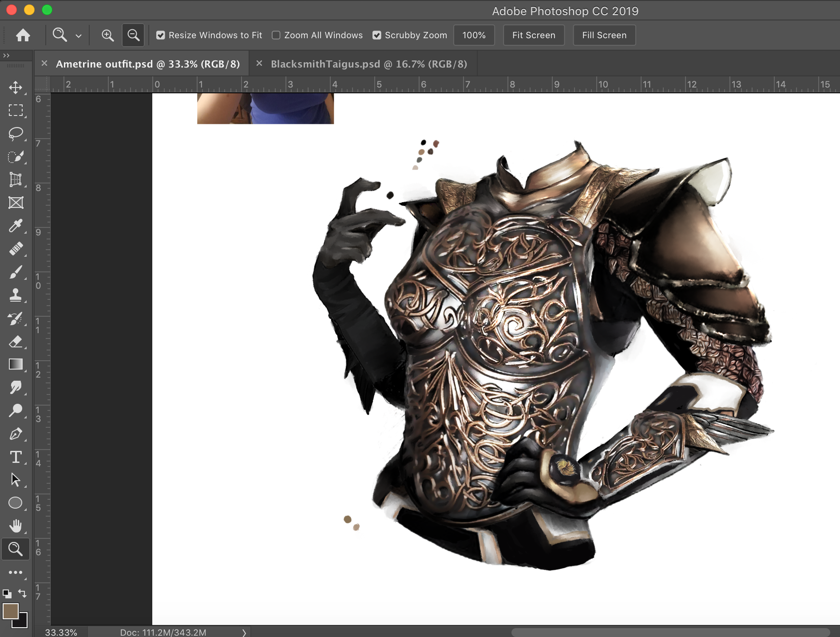Screen dimensions: 840x637
Task: Expand the collapsed toolbar double-arrow
Action: [6, 56]
